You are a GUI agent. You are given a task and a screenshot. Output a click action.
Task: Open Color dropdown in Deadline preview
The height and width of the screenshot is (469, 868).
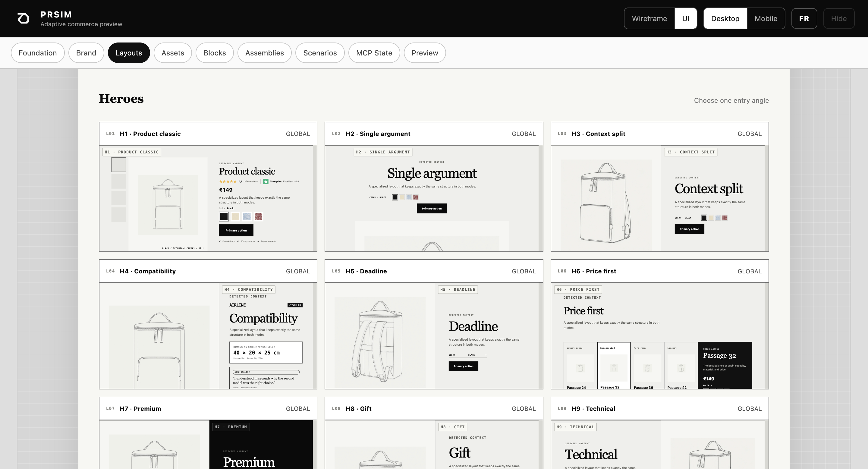click(x=467, y=355)
